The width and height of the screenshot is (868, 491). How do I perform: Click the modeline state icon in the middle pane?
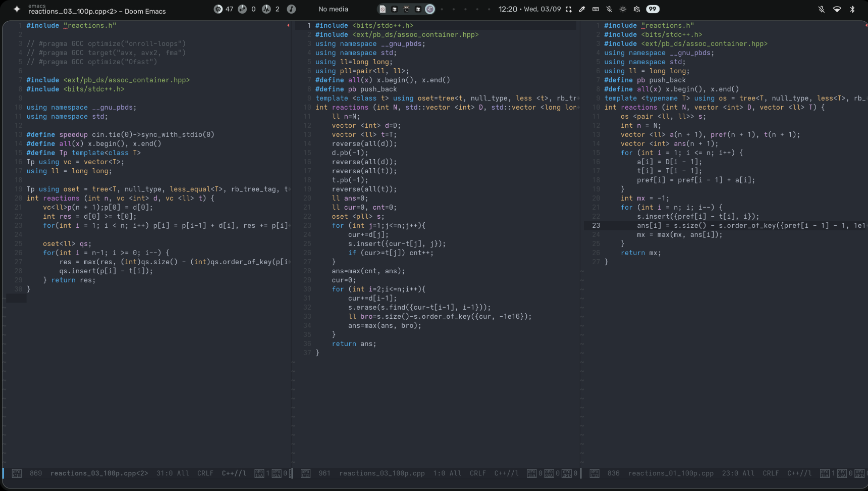pyautogui.click(x=305, y=473)
